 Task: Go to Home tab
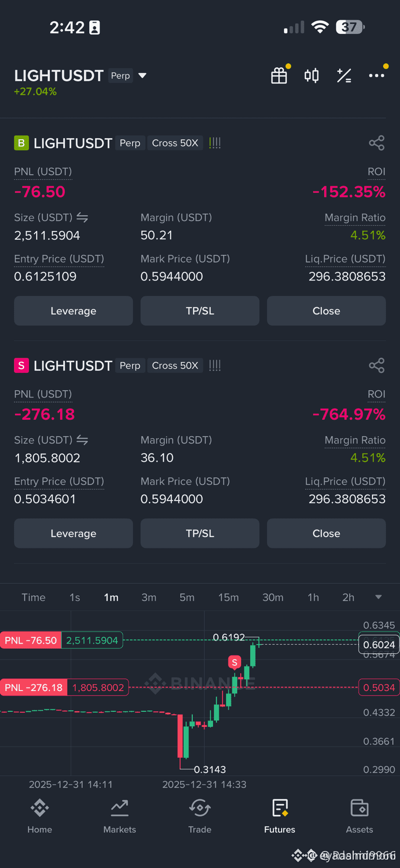point(40,817)
